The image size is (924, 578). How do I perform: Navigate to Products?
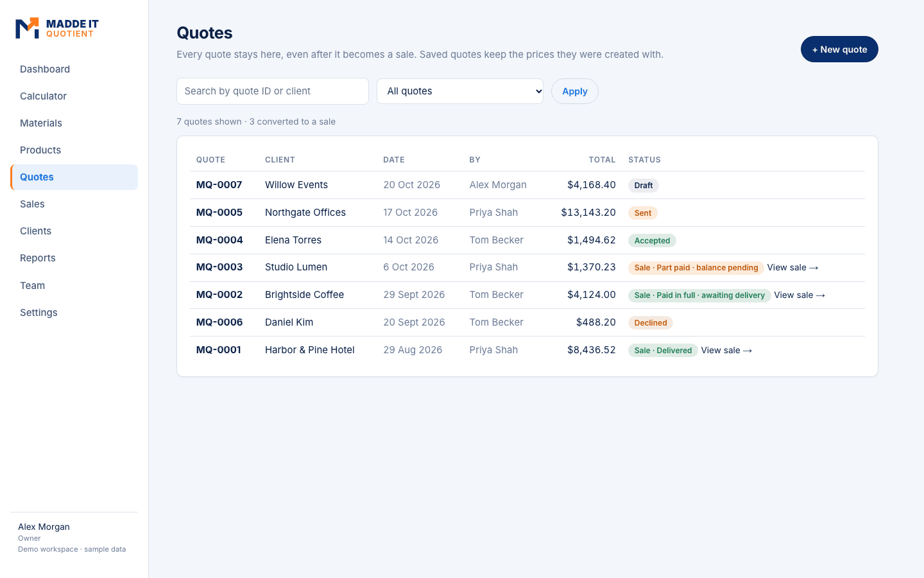(74, 150)
